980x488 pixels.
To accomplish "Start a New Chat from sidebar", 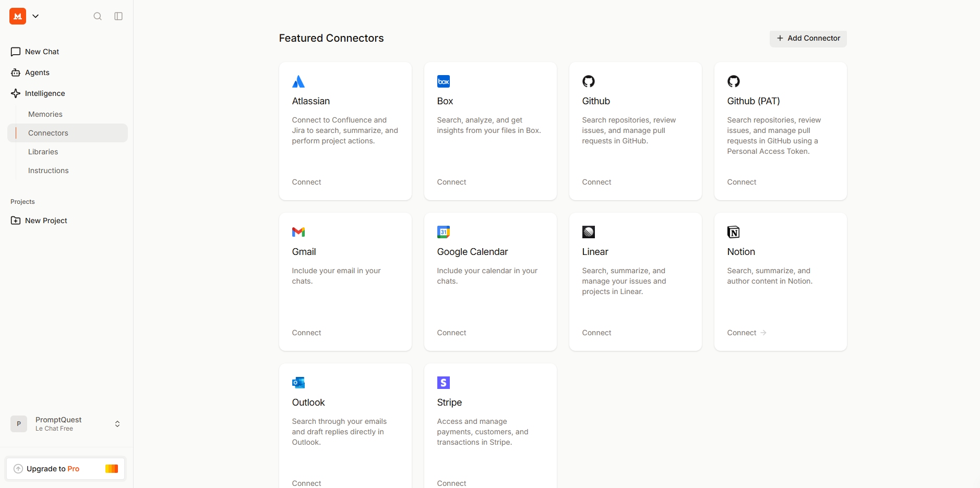I will [42, 52].
